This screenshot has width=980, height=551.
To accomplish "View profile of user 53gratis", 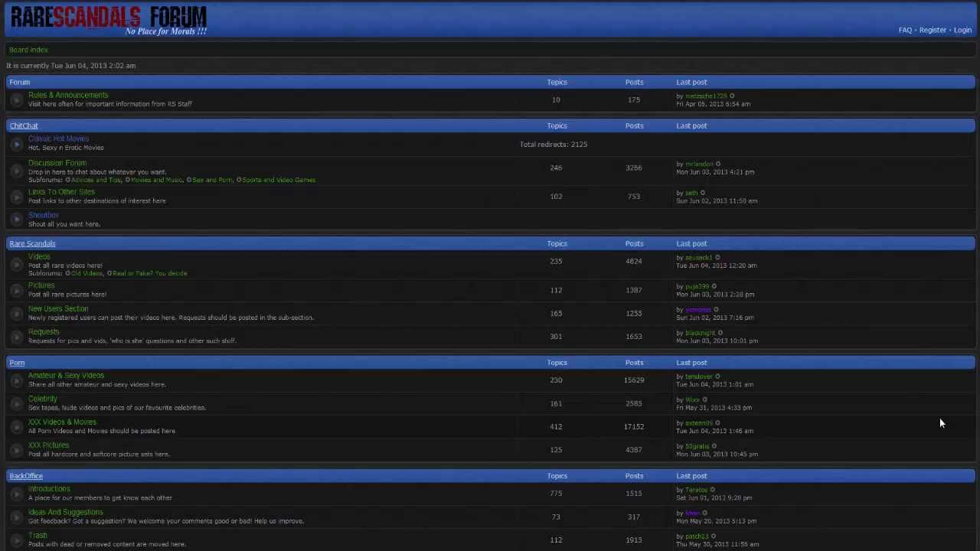I will coord(697,446).
